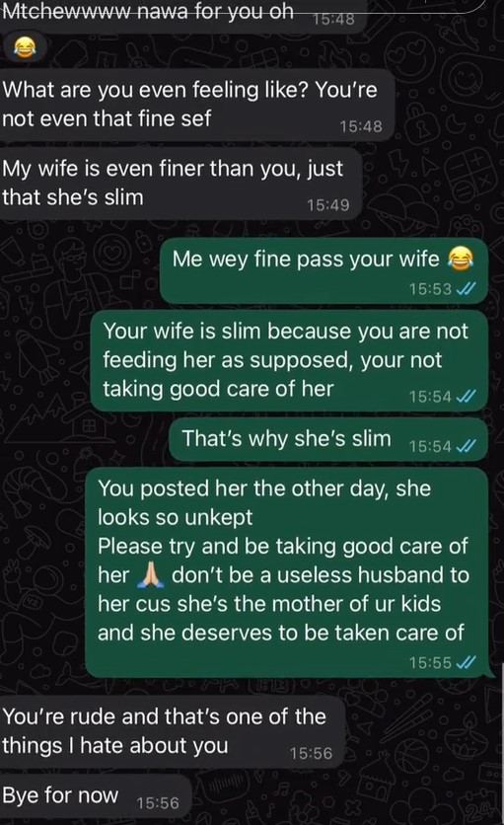504x825 pixels.
Task: Tap the read ticks on 'That's why she's slim'
Action: click(x=467, y=446)
